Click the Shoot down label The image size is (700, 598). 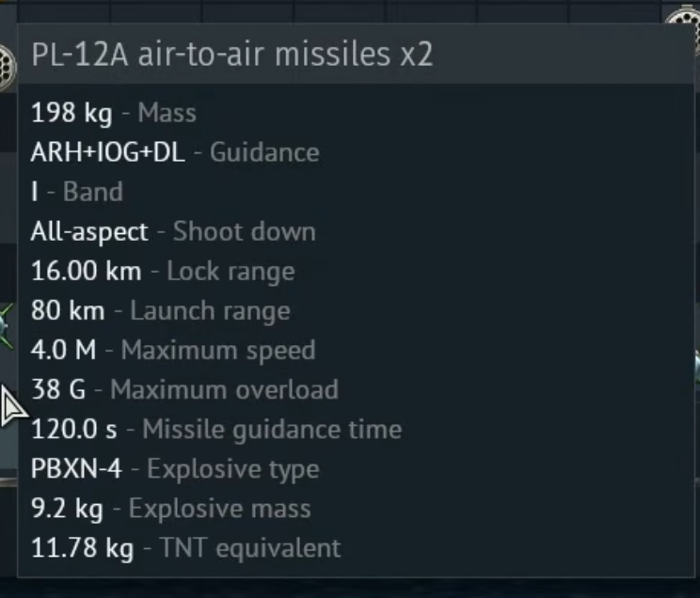click(245, 232)
